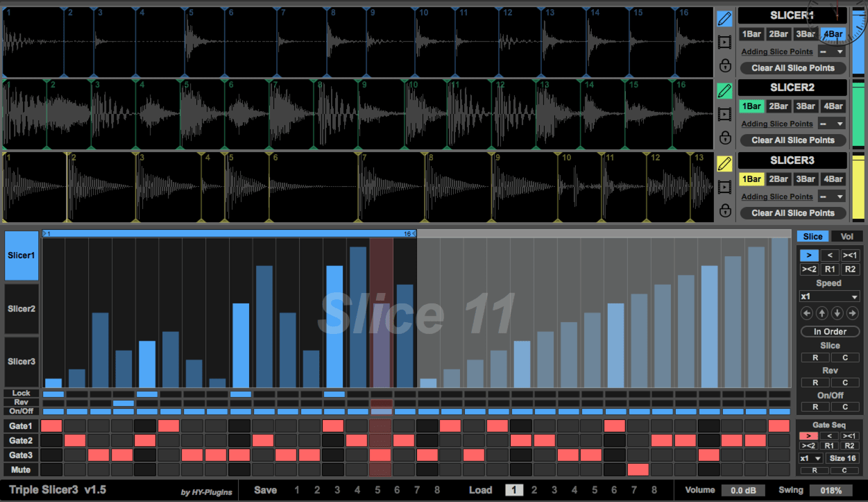Click the Slicer2 film-strip sample icon
The height and width of the screenshot is (502, 868).
[725, 114]
